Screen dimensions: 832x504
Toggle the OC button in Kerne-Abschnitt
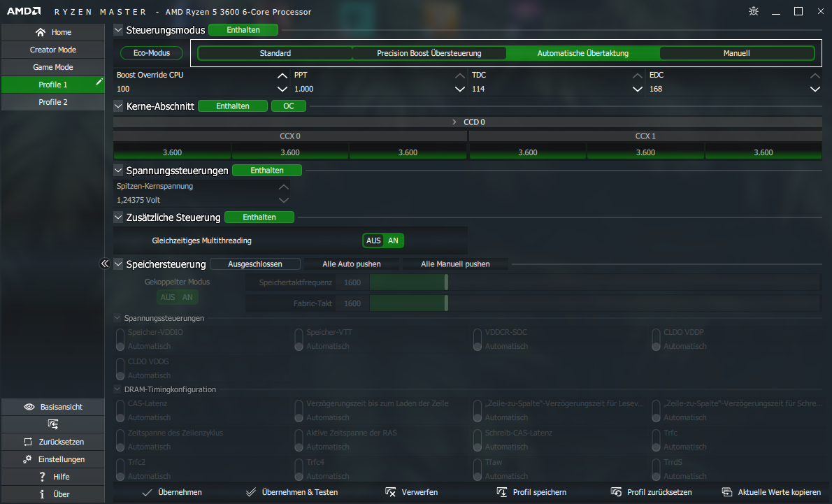[x=289, y=106]
